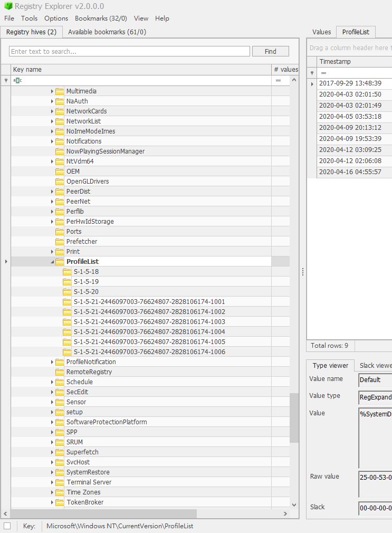Expand the Terminal Server key
Image resolution: width=392 pixels, height=533 pixels.
tap(52, 482)
